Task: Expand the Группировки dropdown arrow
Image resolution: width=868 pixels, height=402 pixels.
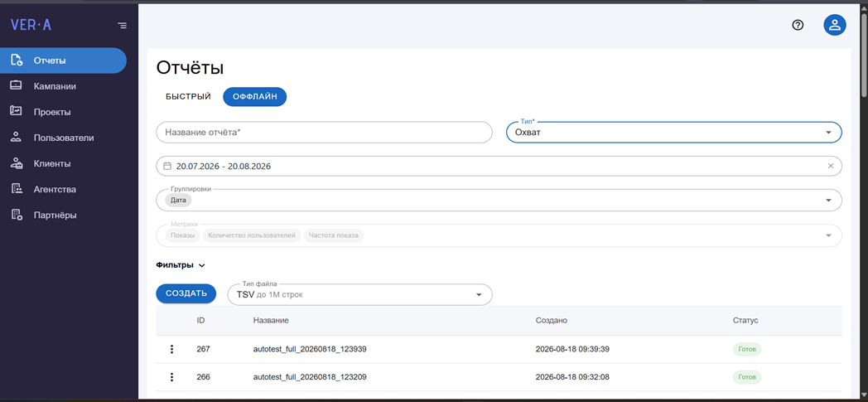Action: 829,200
